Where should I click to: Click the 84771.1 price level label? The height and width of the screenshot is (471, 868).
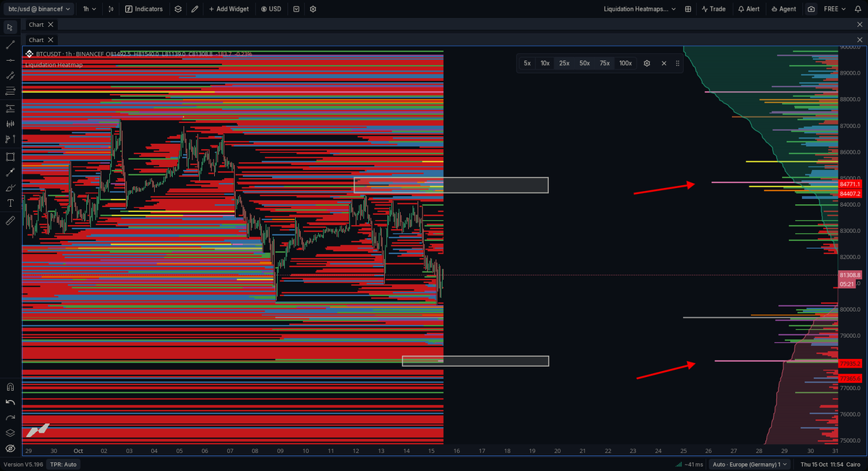[x=850, y=184]
